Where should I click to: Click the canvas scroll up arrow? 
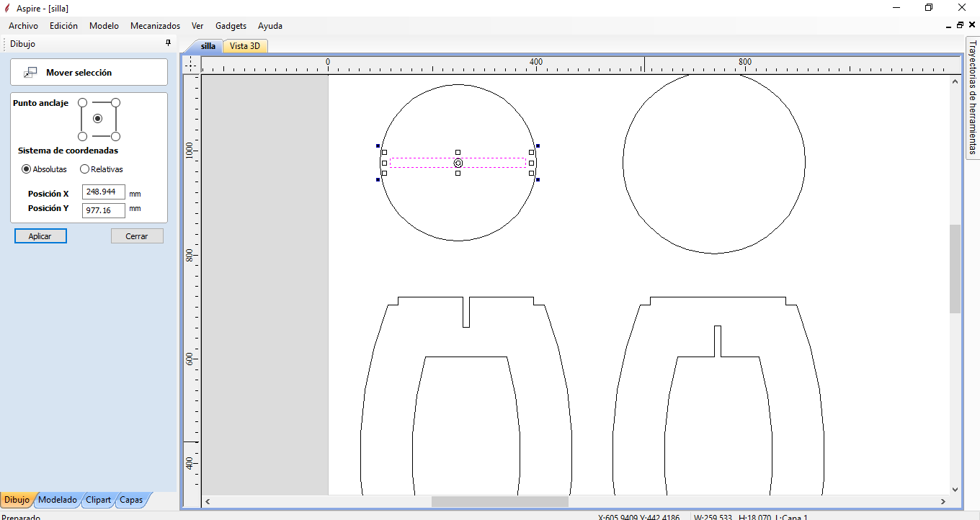955,81
